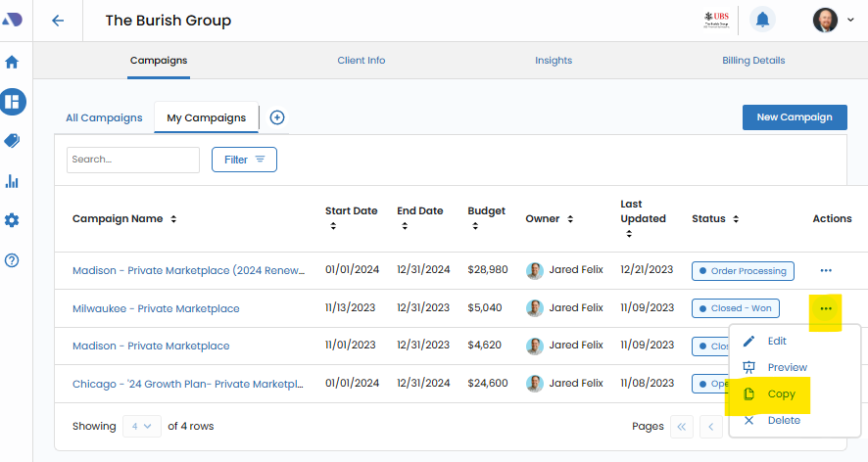Viewport: 868px width, 462px height.
Task: Open the rows-per-page dropdown showing 4
Action: (x=142, y=427)
